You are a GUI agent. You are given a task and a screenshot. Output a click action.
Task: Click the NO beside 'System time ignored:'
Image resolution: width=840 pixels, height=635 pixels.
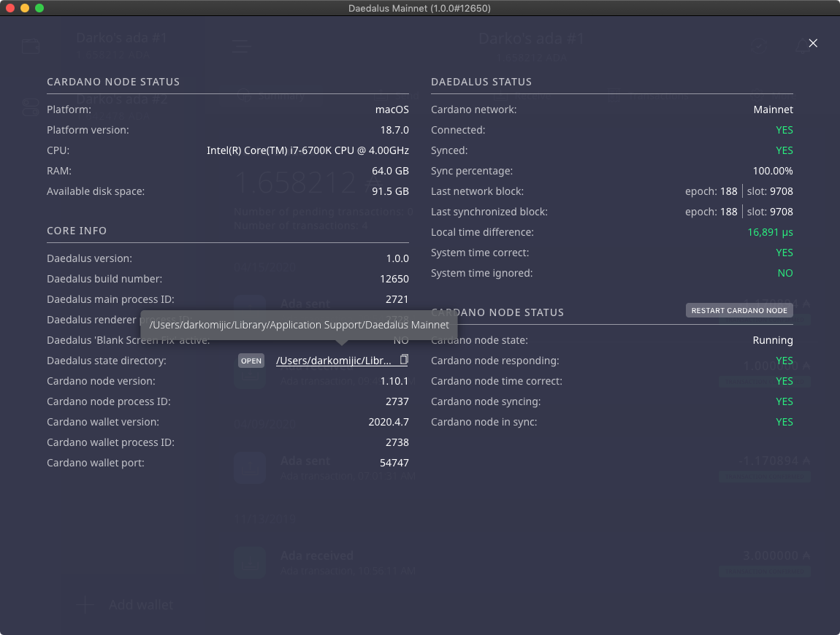pyautogui.click(x=784, y=273)
